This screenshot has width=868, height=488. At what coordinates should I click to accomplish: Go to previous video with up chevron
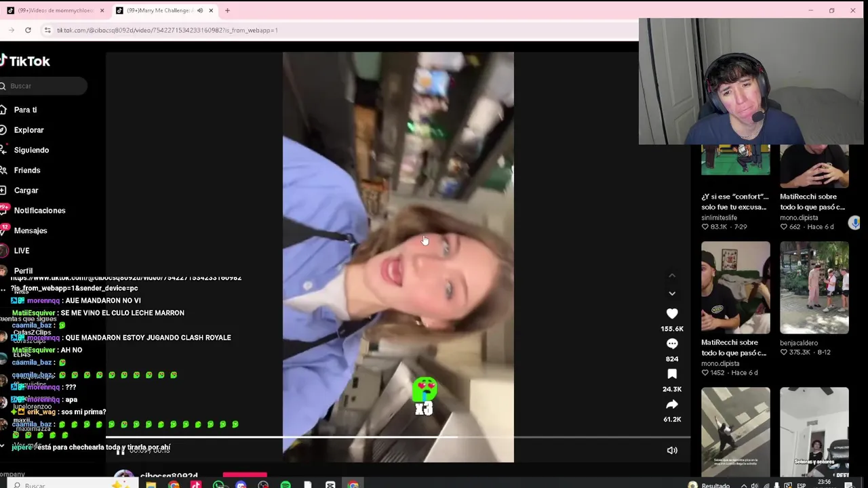pos(672,276)
